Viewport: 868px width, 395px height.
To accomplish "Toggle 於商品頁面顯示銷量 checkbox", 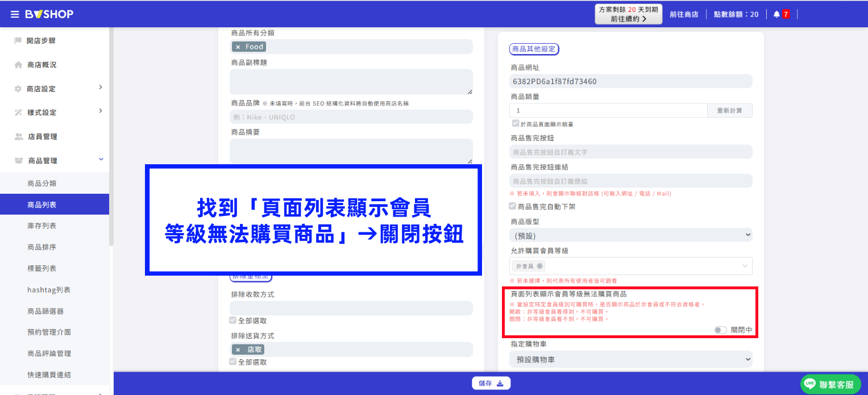I will point(515,123).
